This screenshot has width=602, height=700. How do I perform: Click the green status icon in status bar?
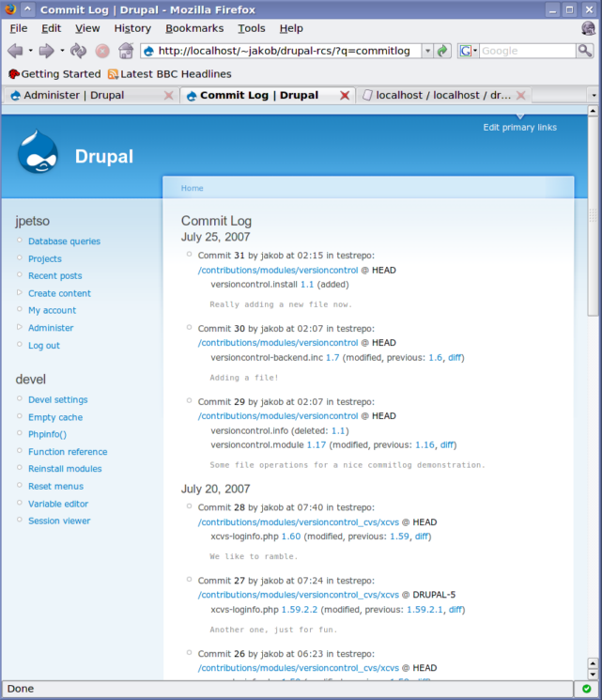587,689
